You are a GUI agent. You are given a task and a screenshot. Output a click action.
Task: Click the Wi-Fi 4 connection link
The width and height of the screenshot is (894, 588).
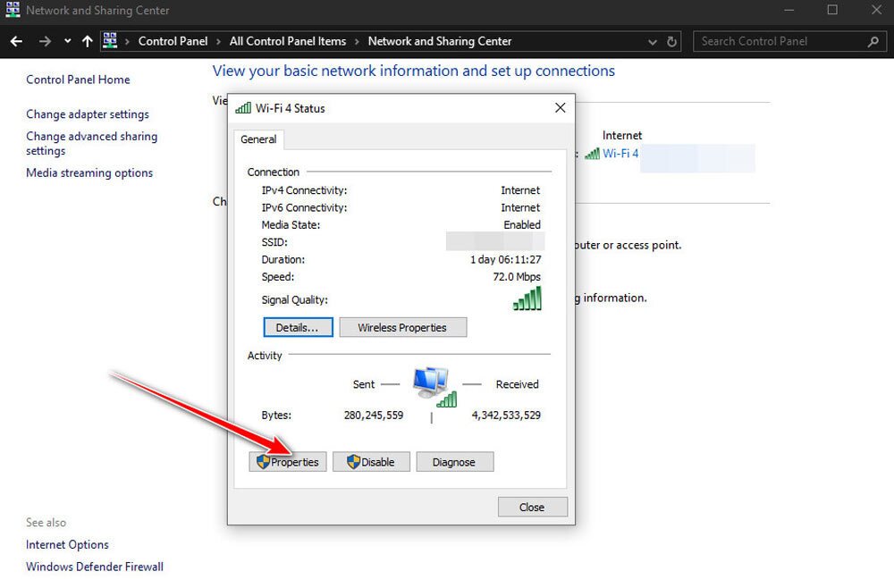pos(620,154)
